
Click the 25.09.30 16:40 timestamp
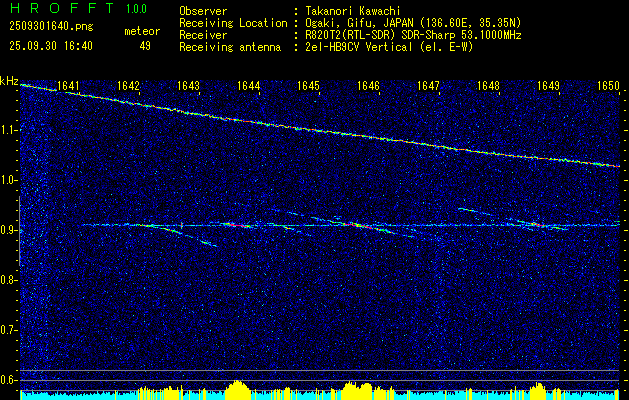pyautogui.click(x=50, y=45)
